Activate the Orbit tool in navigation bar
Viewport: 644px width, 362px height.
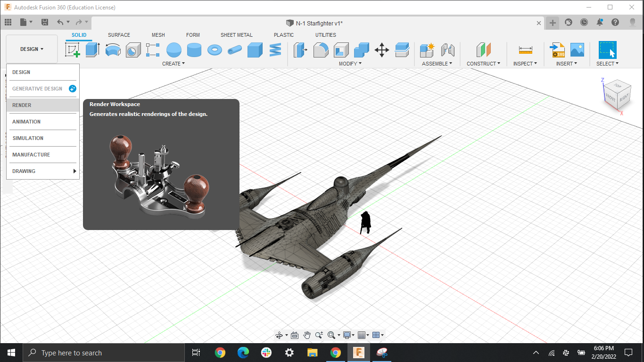point(279,335)
